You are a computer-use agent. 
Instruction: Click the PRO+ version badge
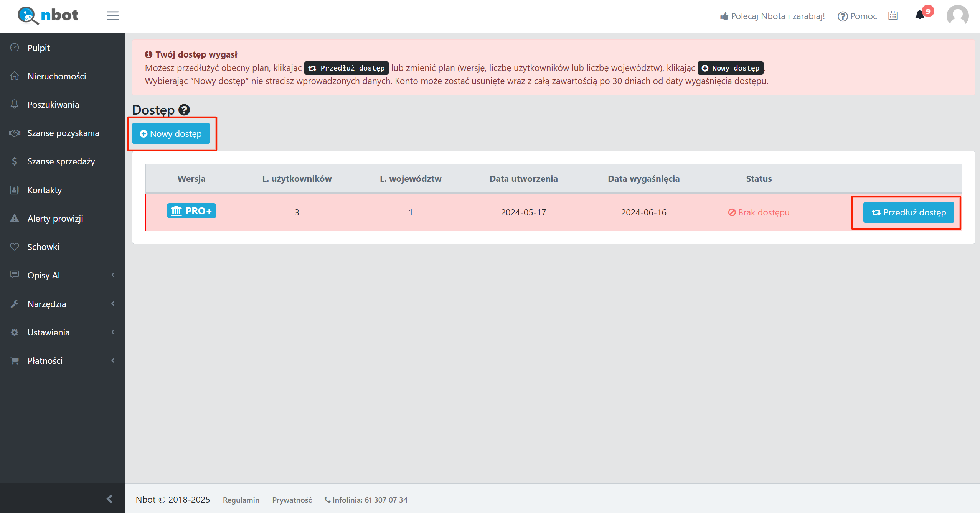pyautogui.click(x=191, y=211)
